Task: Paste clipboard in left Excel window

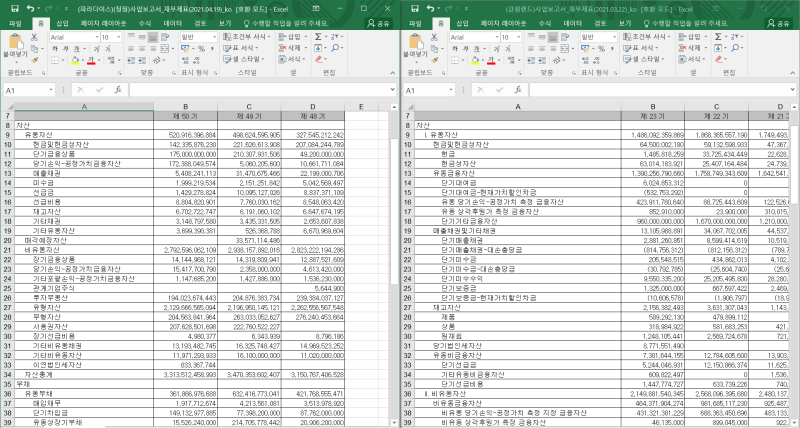Action: coord(16,46)
